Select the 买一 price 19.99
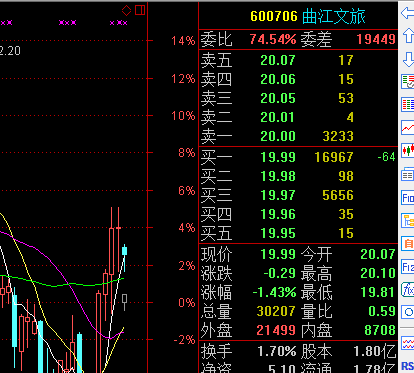 click(278, 157)
